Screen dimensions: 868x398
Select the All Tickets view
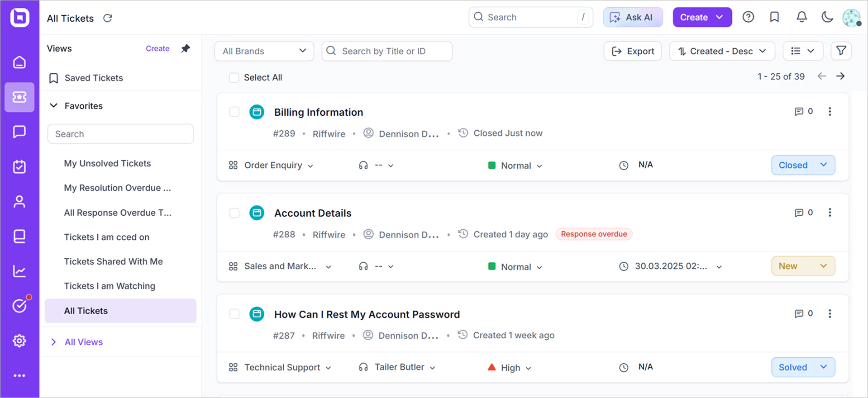(x=120, y=311)
